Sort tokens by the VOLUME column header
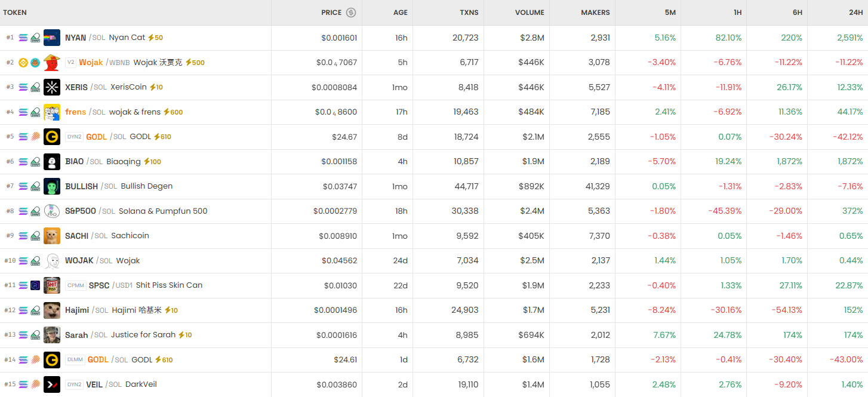Viewport: 868px width, 397px height. pos(530,13)
